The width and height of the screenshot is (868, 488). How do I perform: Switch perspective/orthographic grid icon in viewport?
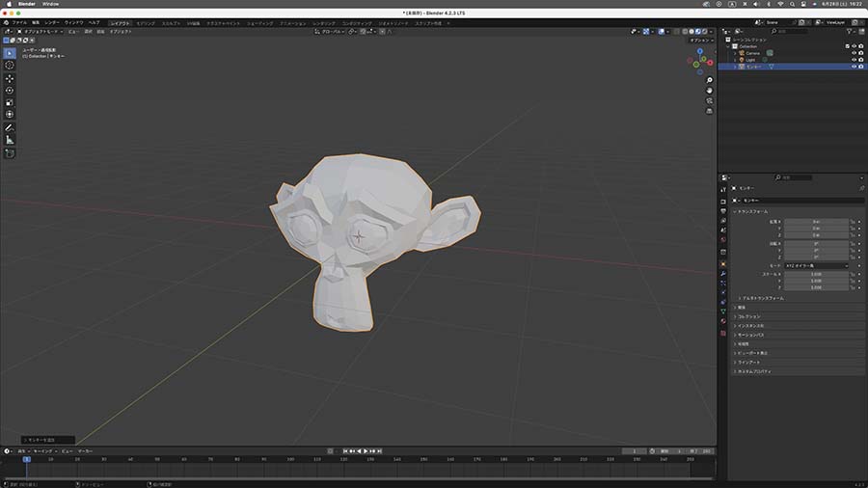(x=709, y=111)
